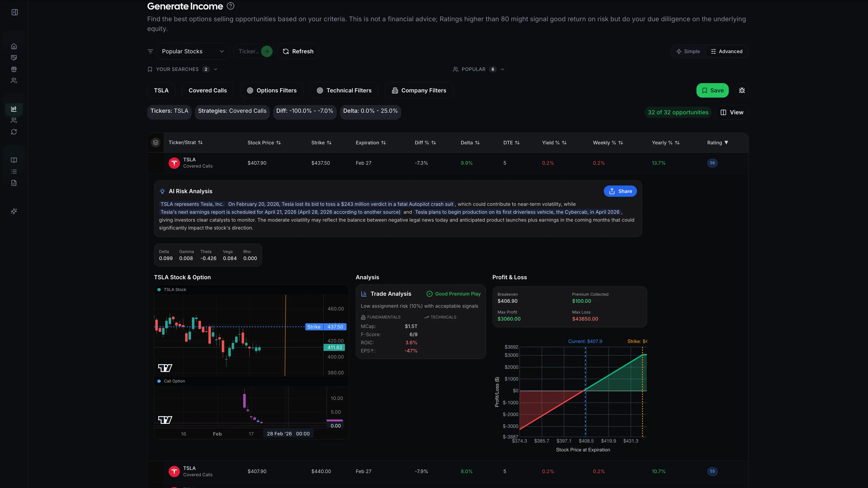Toggle the TSLA Stock legend marker
This screenshot has width=868, height=488.
pos(159,290)
